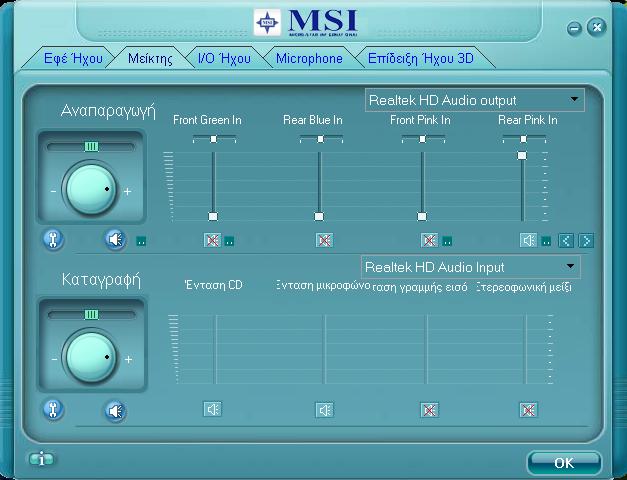Show next playback channels with right arrow
Viewport: 627px width, 480px height.
[x=586, y=241]
